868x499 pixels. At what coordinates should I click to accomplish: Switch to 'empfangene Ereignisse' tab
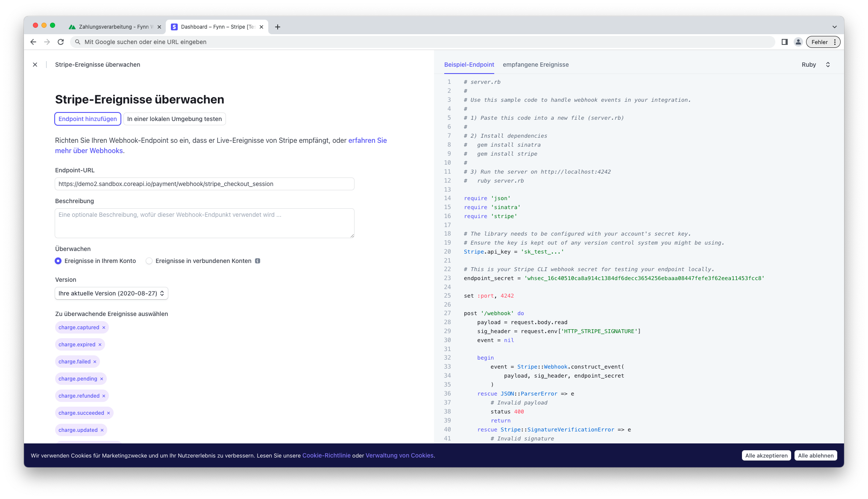535,65
